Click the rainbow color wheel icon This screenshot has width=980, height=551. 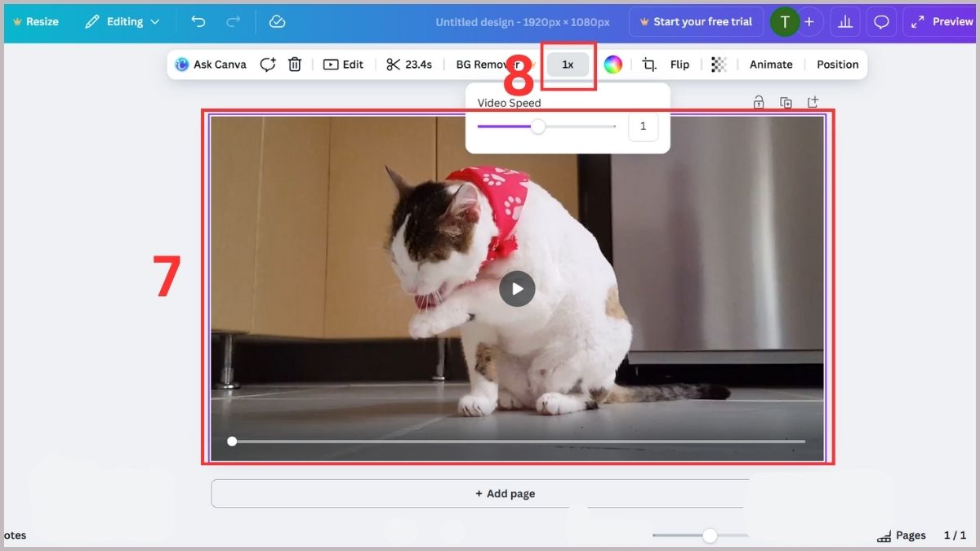pos(613,64)
